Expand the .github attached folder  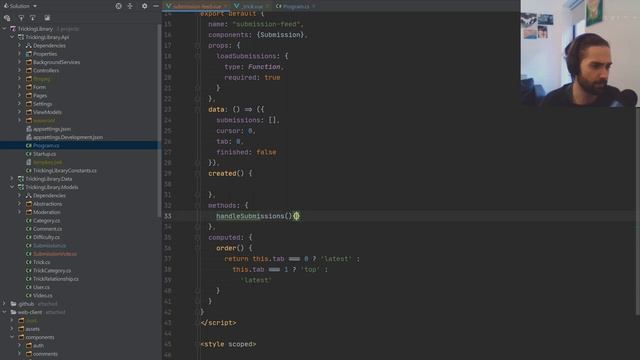(4, 304)
